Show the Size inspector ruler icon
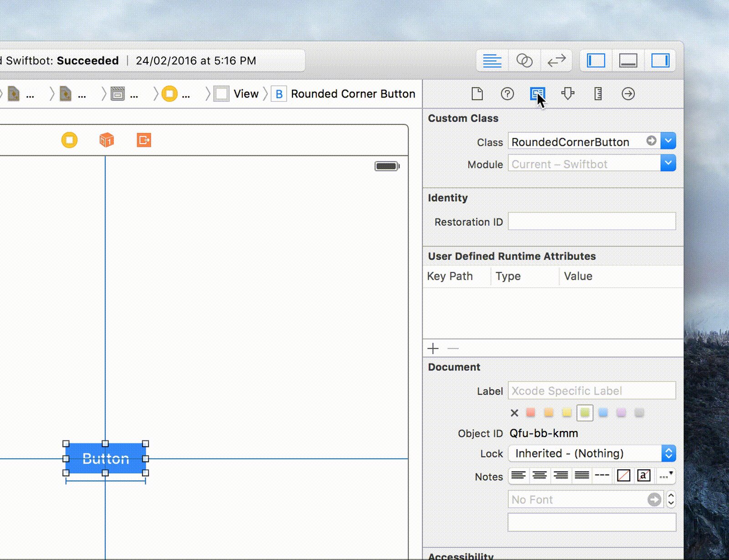The height and width of the screenshot is (560, 729). [598, 94]
